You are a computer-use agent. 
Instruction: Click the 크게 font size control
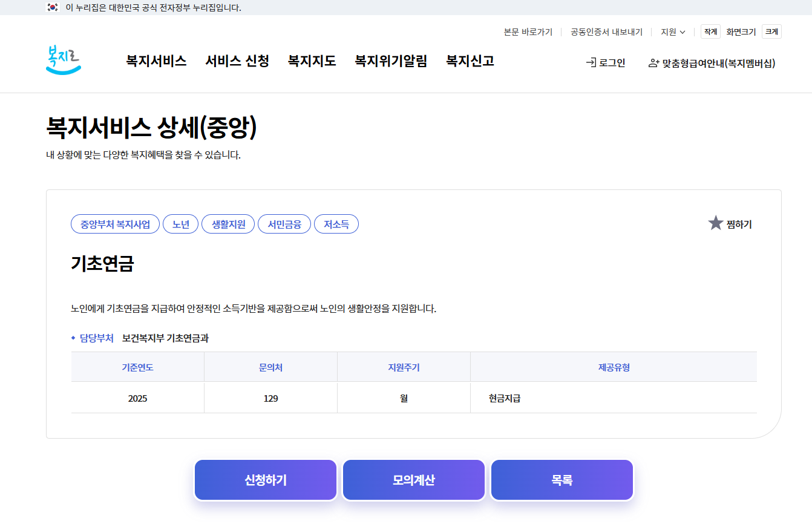[x=771, y=31]
